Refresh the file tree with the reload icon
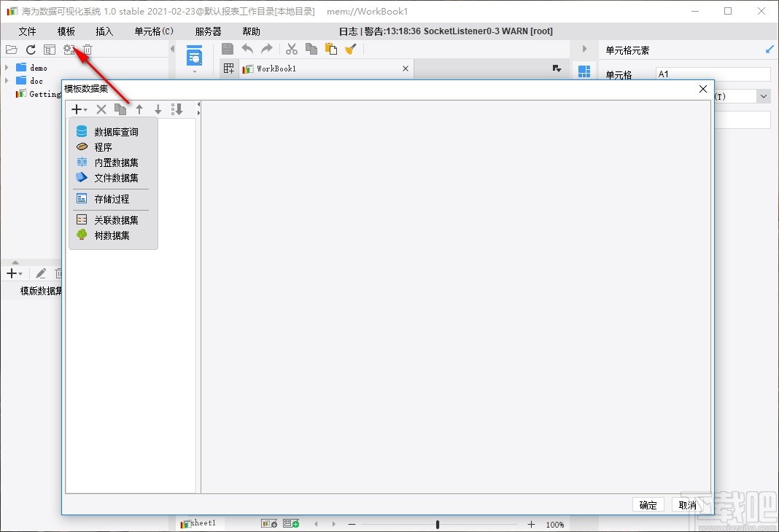The width and height of the screenshot is (779, 532). 31,50
